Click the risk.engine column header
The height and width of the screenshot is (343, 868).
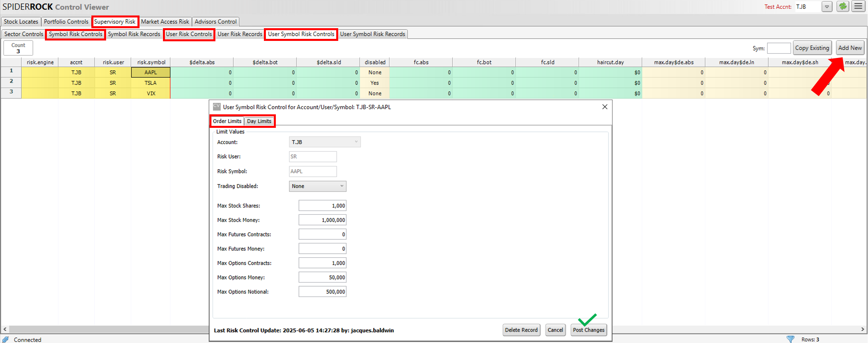[x=40, y=62]
